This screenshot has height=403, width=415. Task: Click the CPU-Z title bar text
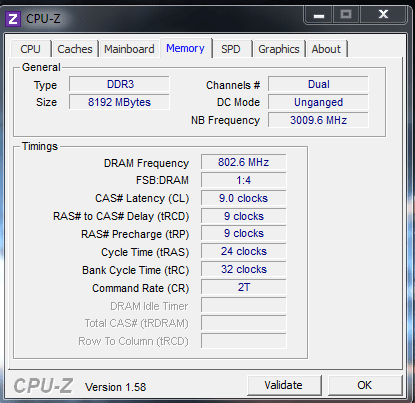(43, 19)
